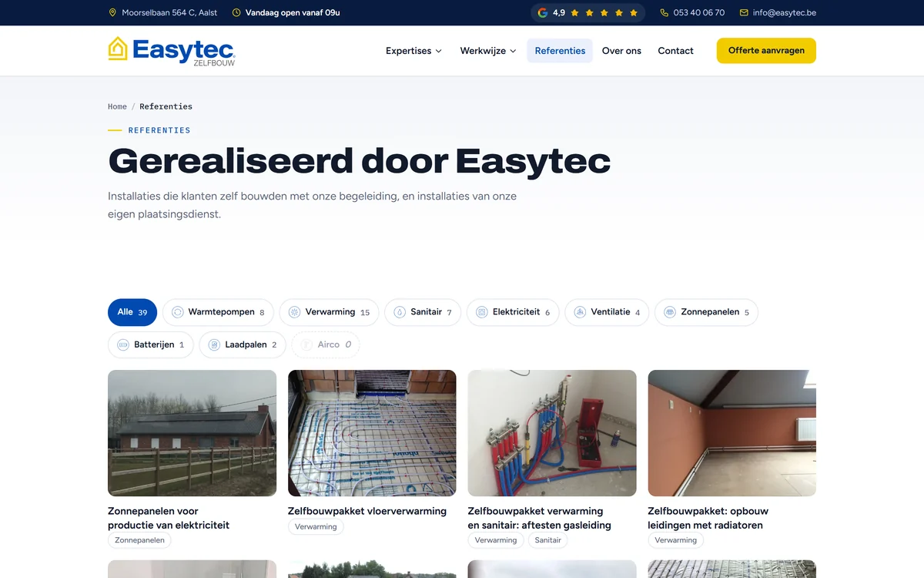Image resolution: width=924 pixels, height=578 pixels.
Task: Expand the Expertises menu chevron
Action: coord(439,51)
